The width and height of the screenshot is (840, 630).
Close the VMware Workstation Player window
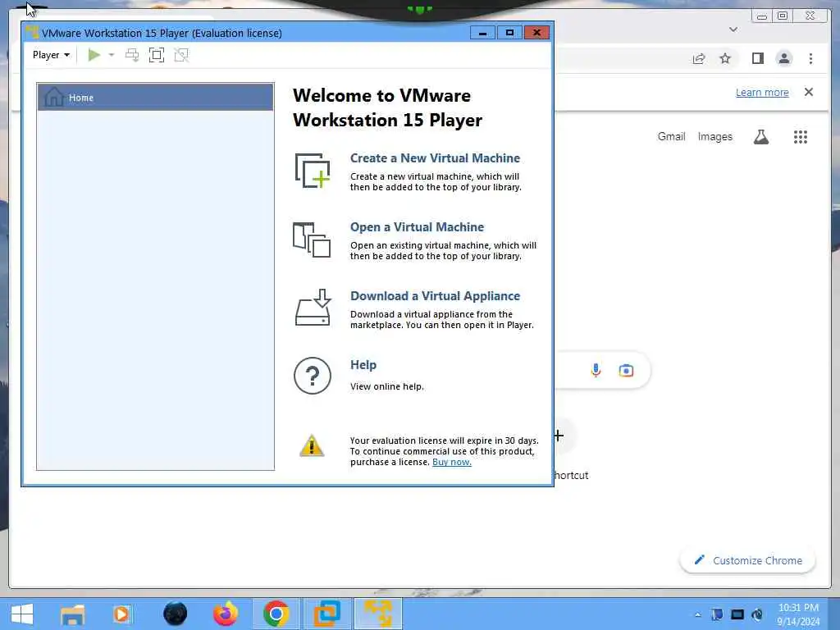(x=536, y=33)
